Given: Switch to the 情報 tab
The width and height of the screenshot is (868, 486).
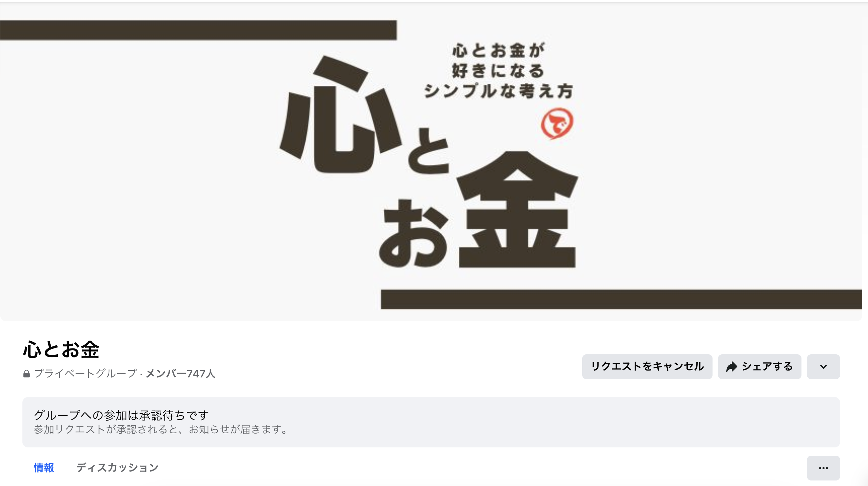Looking at the screenshot, I should pyautogui.click(x=44, y=468).
